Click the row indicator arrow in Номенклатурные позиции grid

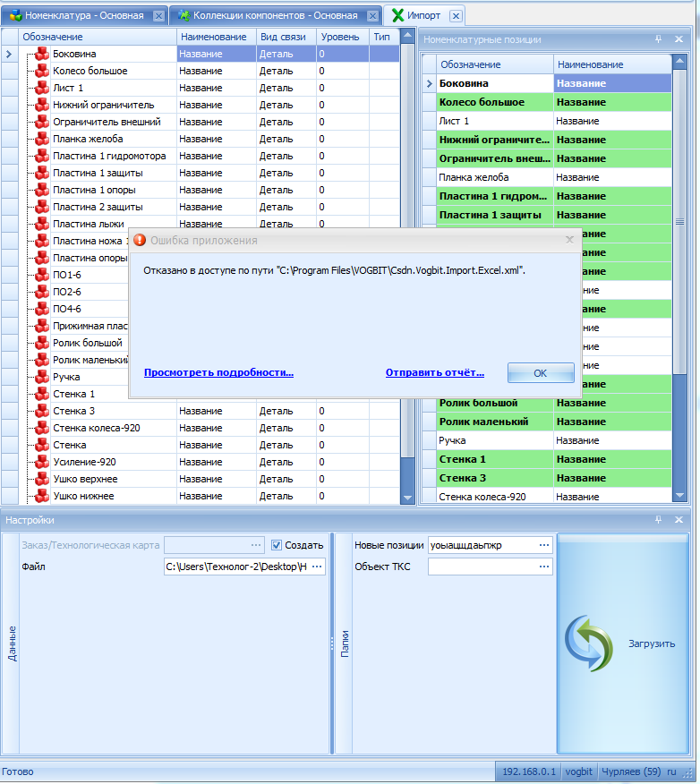tap(429, 83)
